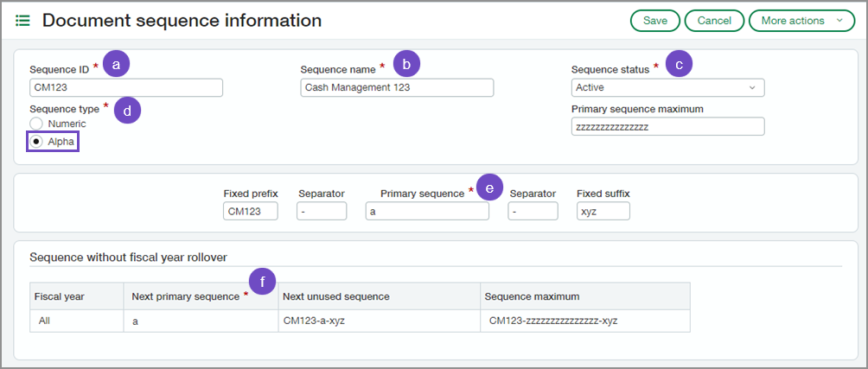Open the hamburger list menu icon
The width and height of the screenshot is (868, 369).
(x=22, y=21)
